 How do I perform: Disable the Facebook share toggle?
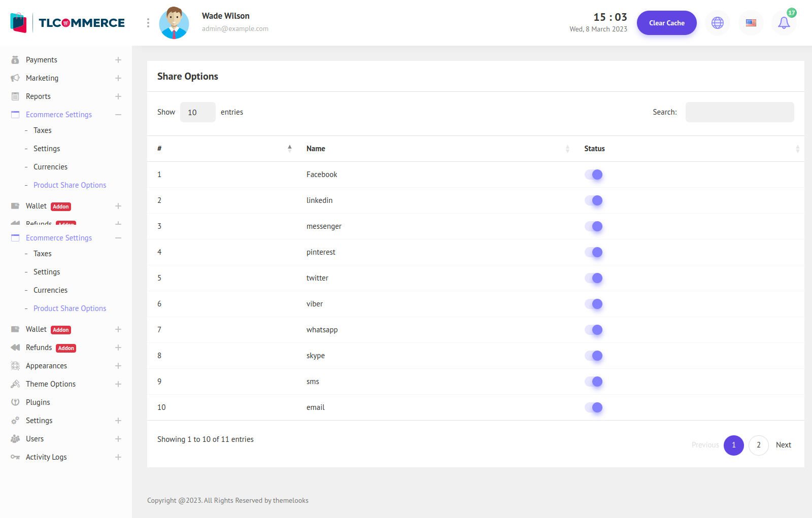tap(593, 175)
